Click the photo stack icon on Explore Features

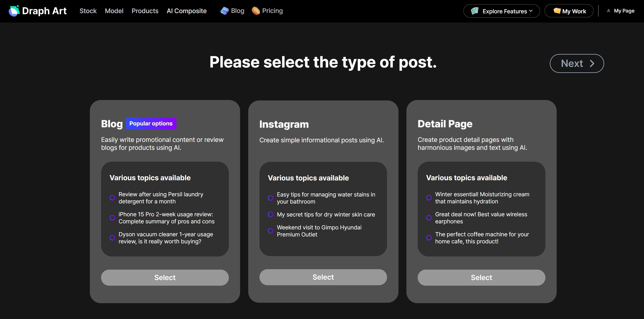tap(475, 11)
